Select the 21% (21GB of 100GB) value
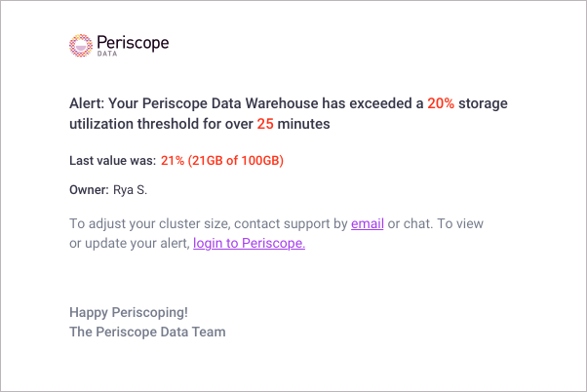The width and height of the screenshot is (587, 392). (x=222, y=161)
